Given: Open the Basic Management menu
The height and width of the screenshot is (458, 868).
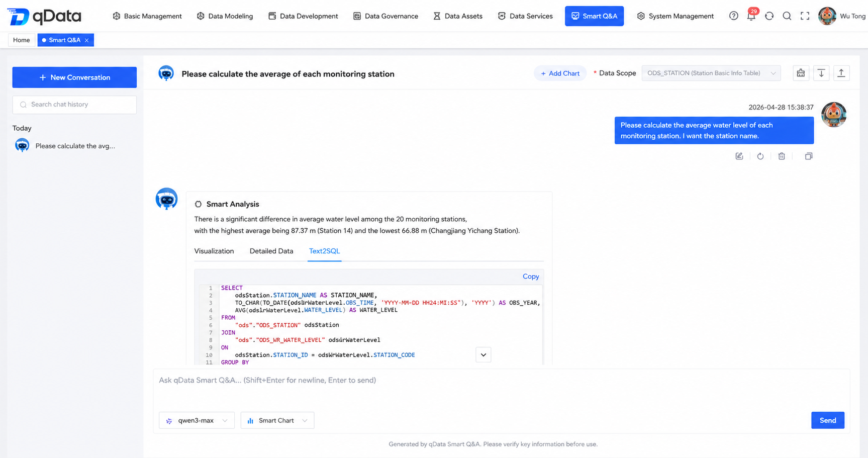Looking at the screenshot, I should coord(147,16).
